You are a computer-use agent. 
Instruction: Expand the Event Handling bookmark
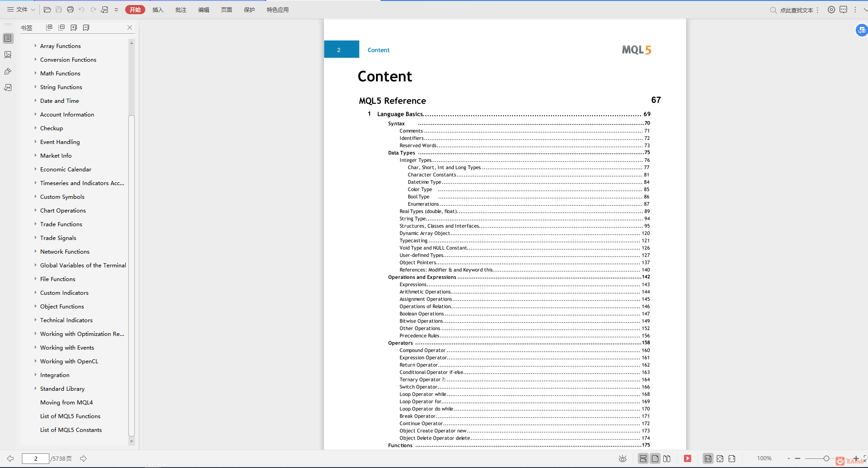(35, 142)
